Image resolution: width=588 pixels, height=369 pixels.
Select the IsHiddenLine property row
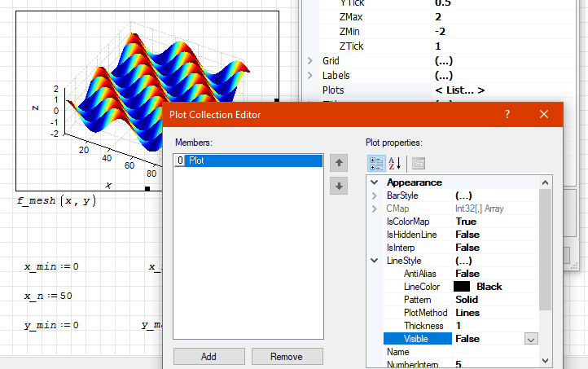(460, 235)
